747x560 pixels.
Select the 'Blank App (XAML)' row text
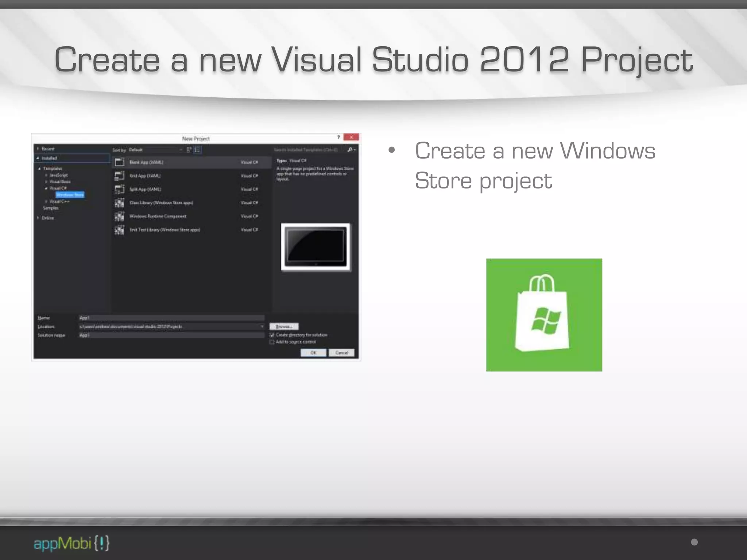tap(146, 162)
